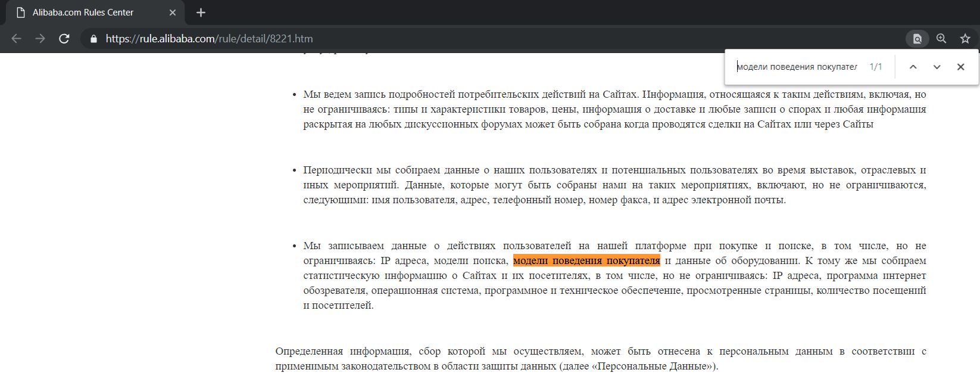Image resolution: width=980 pixels, height=391 pixels.
Task: Go to next find result arrow
Action: pos(937,67)
